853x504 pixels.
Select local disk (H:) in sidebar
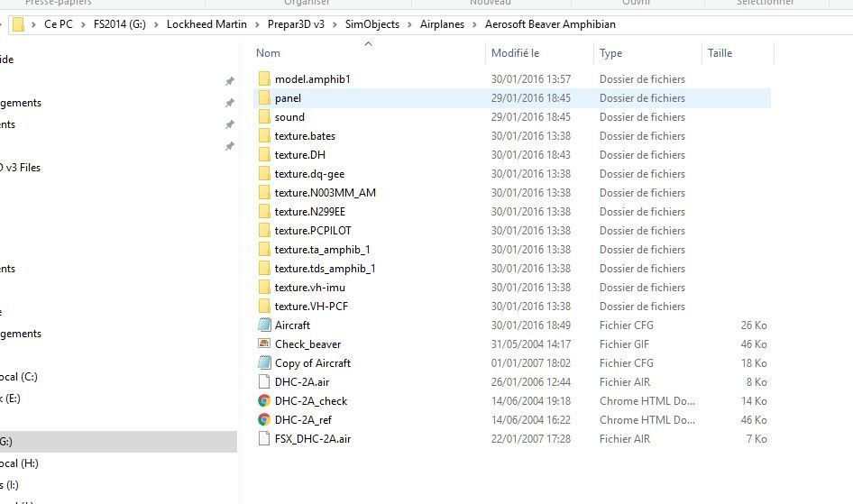pos(19,463)
